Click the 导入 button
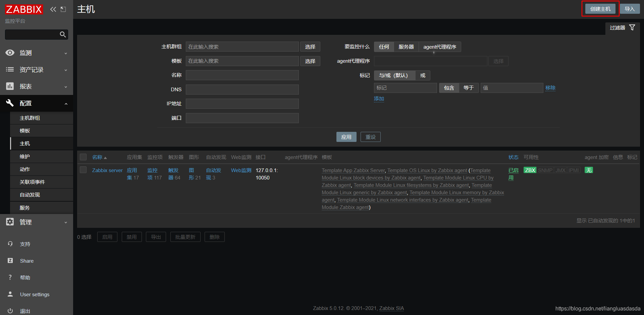This screenshot has height=315, width=644. 630,9
